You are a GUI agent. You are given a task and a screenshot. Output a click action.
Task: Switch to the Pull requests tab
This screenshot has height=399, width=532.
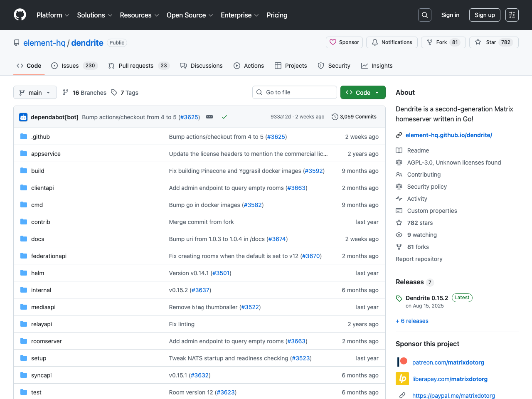[x=136, y=66]
